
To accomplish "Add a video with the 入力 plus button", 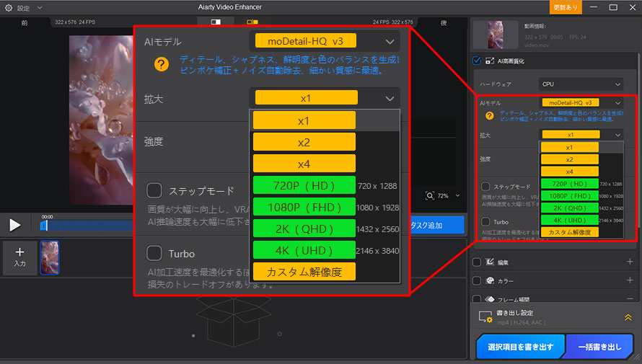I will 19,257.
